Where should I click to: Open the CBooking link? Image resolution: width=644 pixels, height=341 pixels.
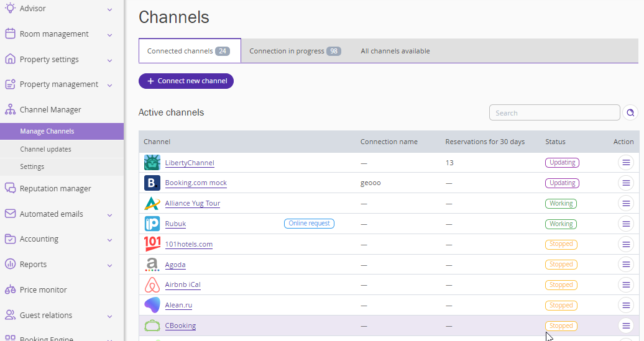(180, 325)
